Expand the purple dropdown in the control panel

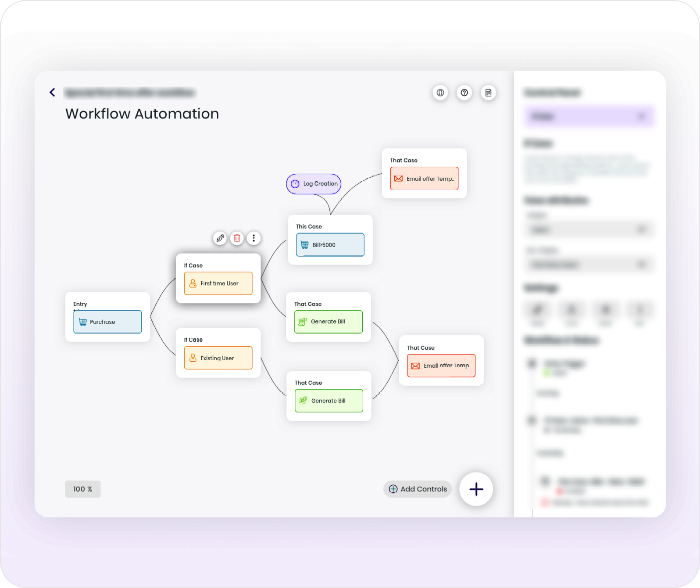(x=589, y=116)
